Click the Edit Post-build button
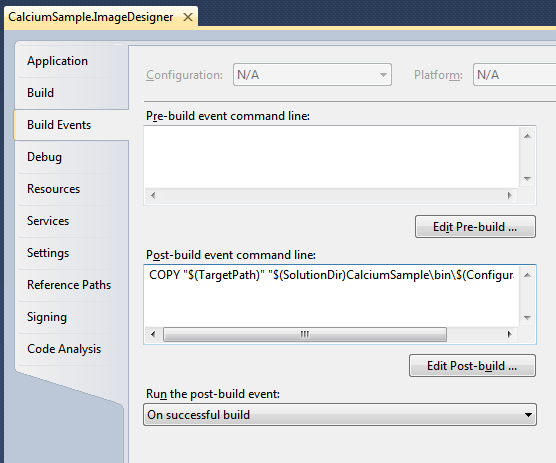The height and width of the screenshot is (463, 556). [x=472, y=366]
